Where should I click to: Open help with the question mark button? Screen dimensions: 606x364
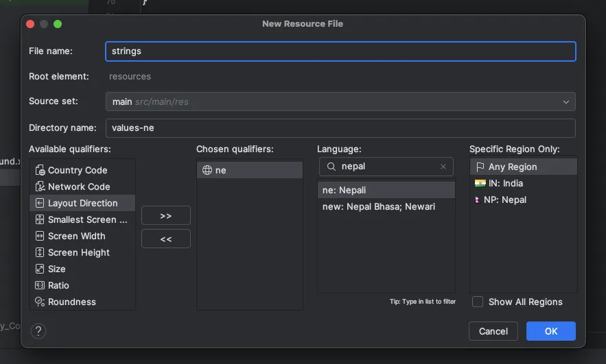[x=38, y=331]
